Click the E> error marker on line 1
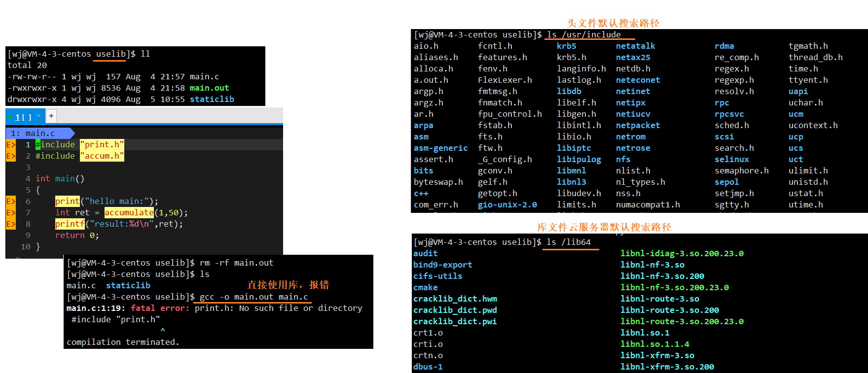This screenshot has width=868, height=373. coord(11,144)
